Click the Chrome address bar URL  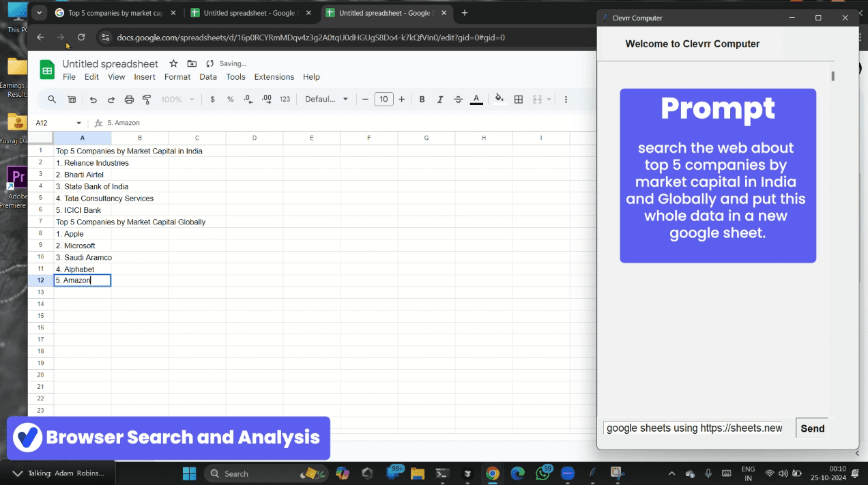(310, 38)
